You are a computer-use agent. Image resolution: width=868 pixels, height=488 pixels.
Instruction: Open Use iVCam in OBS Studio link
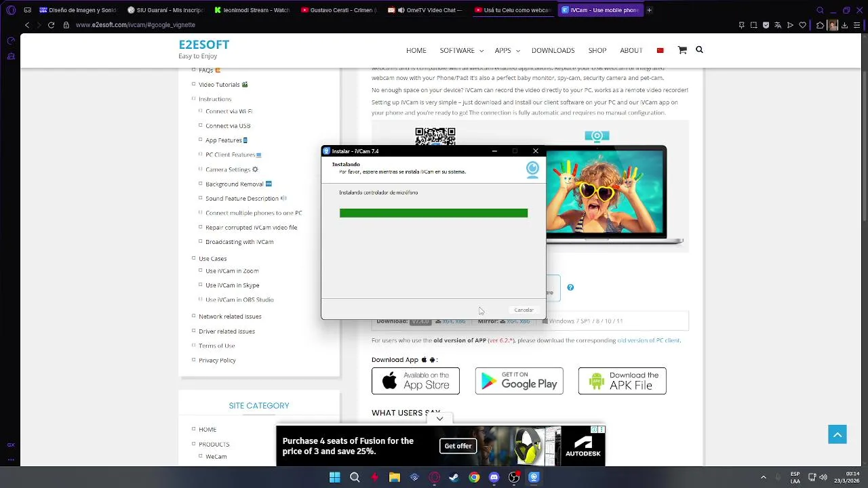coord(239,300)
